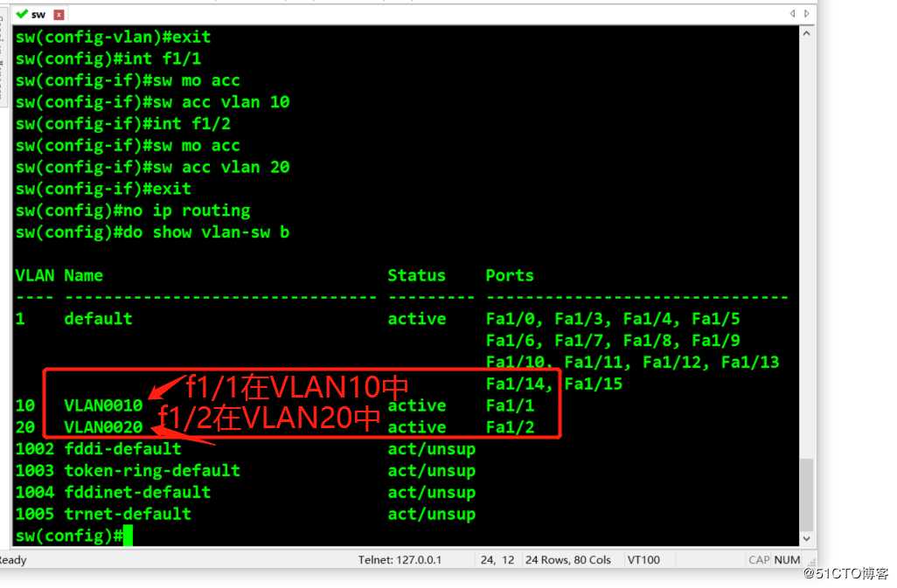Click 'sw(config-if)#sw acc vlan 10' line
The image size is (897, 588).
click(x=152, y=102)
